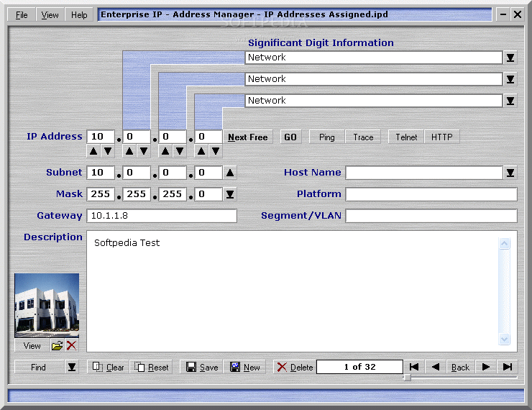Go to the next record

[486, 367]
